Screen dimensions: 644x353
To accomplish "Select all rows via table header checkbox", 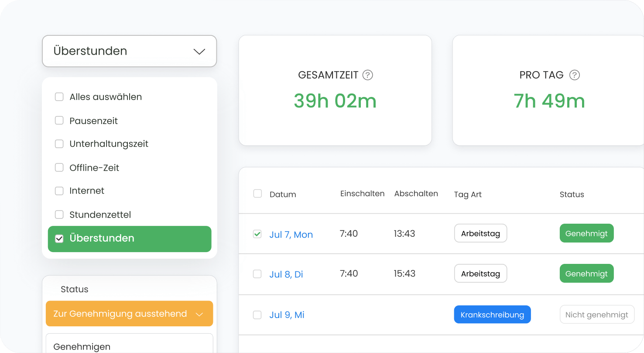I will (257, 194).
